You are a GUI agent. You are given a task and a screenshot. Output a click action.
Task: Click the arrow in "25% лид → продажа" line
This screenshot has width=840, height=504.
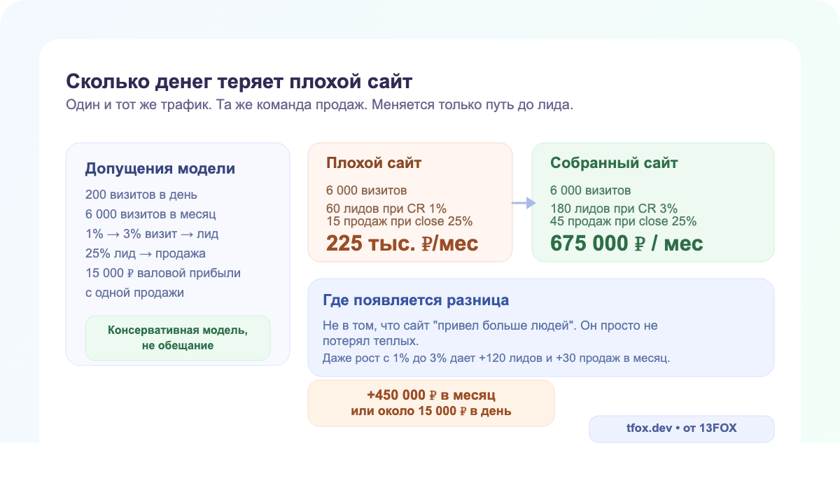click(x=146, y=253)
